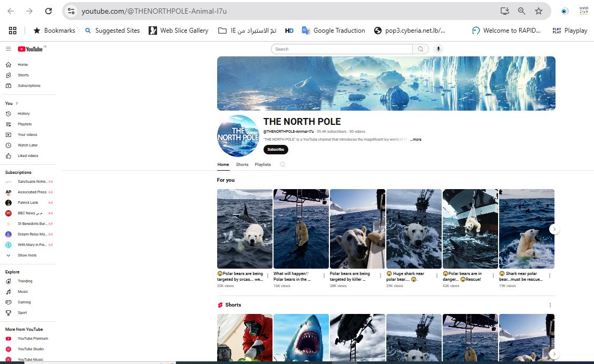Click the voice search microphone icon
The height and width of the screenshot is (364, 594).
tap(437, 49)
